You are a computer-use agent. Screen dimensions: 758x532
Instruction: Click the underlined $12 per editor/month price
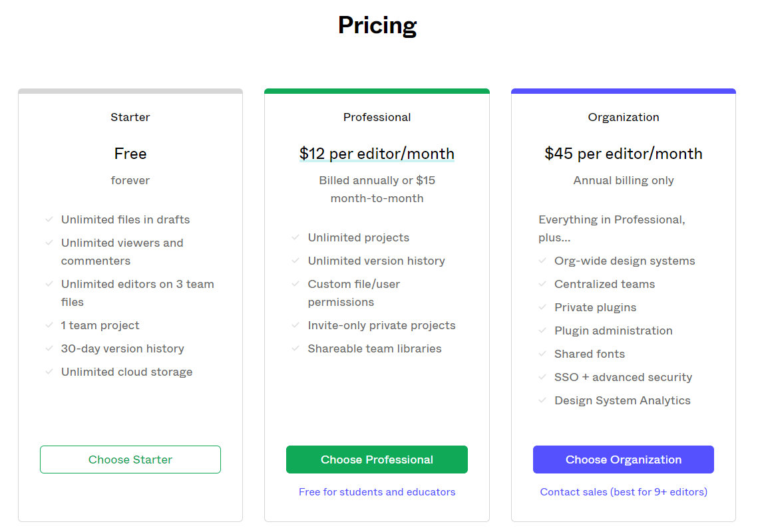(x=377, y=154)
